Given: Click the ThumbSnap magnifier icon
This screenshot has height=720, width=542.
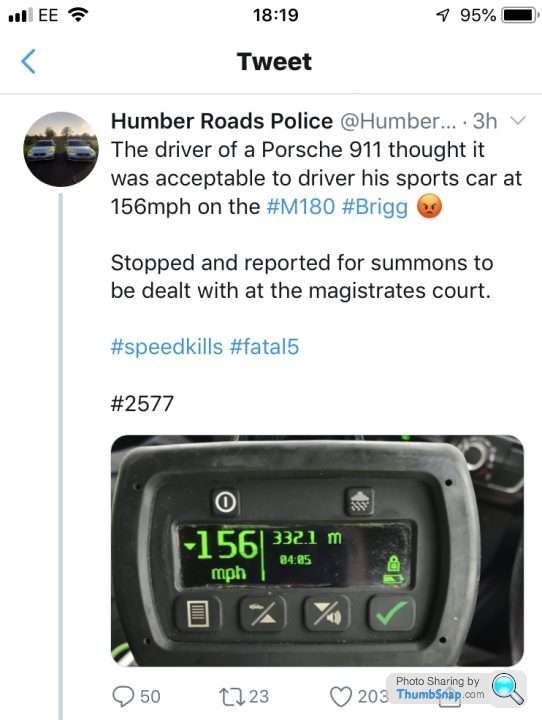Looking at the screenshot, I should click(508, 688).
